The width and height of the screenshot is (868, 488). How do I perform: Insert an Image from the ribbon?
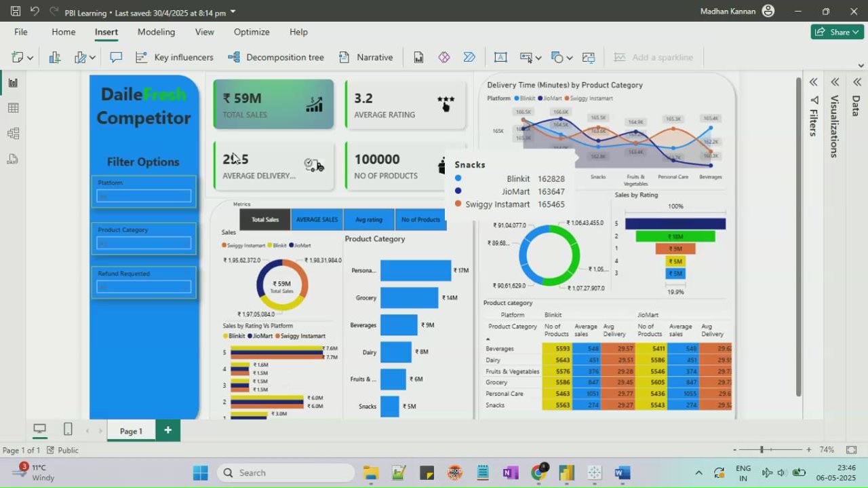588,58
